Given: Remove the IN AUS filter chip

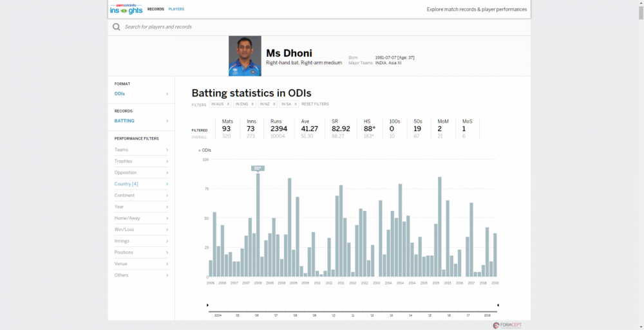Looking at the screenshot, I should pos(229,104).
